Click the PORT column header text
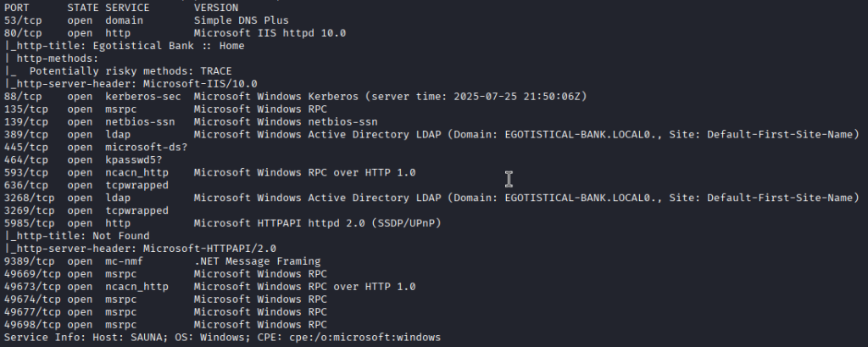Image resolution: width=868 pixels, height=347 pixels. click(18, 7)
